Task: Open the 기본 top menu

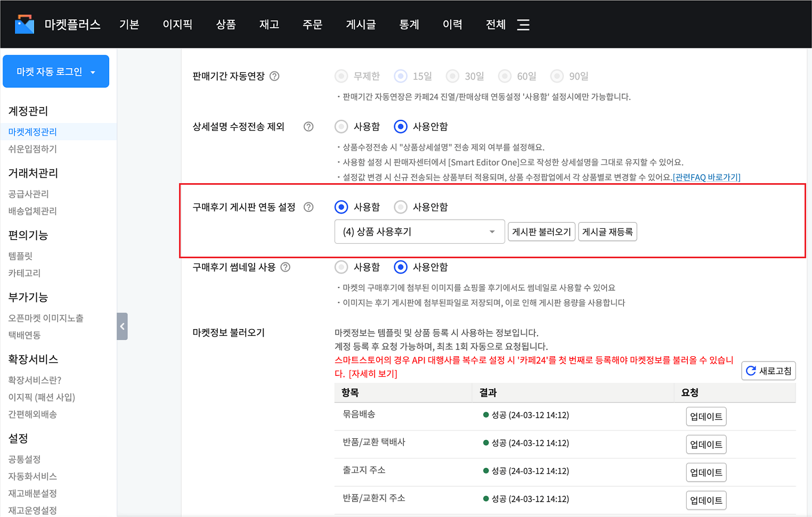Action: (129, 24)
